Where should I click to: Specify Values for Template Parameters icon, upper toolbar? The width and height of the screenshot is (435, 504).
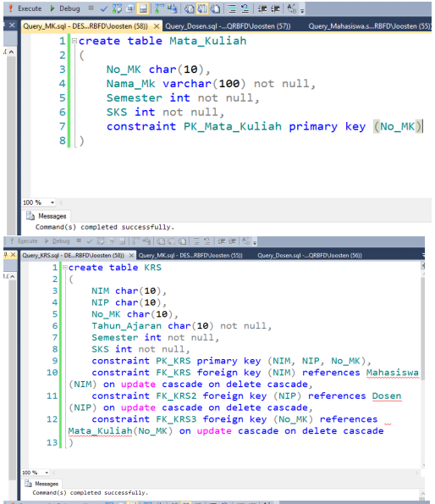tap(291, 8)
